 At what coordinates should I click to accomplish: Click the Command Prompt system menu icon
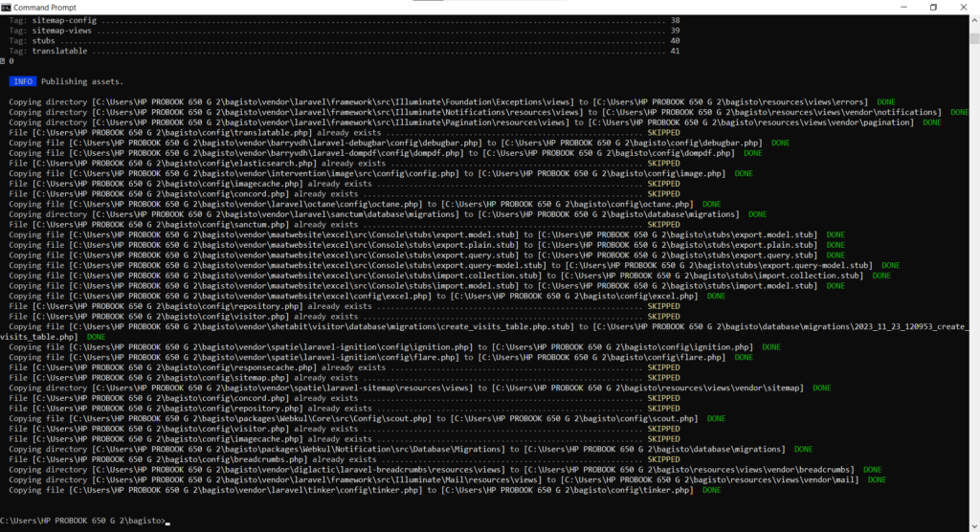(x=6, y=7)
